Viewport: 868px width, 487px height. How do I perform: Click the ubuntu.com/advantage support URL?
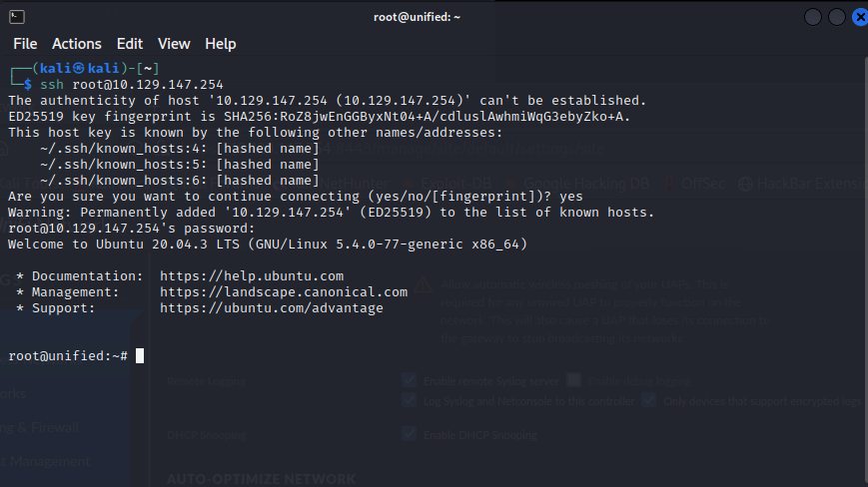[x=272, y=308]
